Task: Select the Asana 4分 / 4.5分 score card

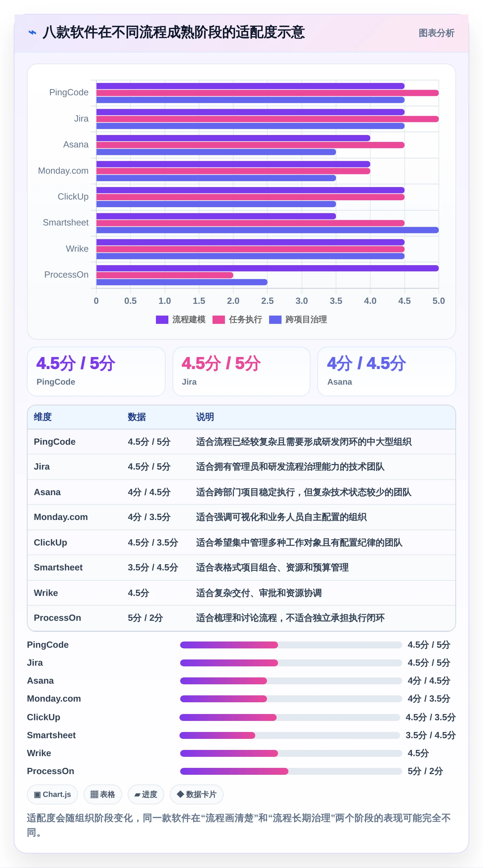Action: (387, 372)
